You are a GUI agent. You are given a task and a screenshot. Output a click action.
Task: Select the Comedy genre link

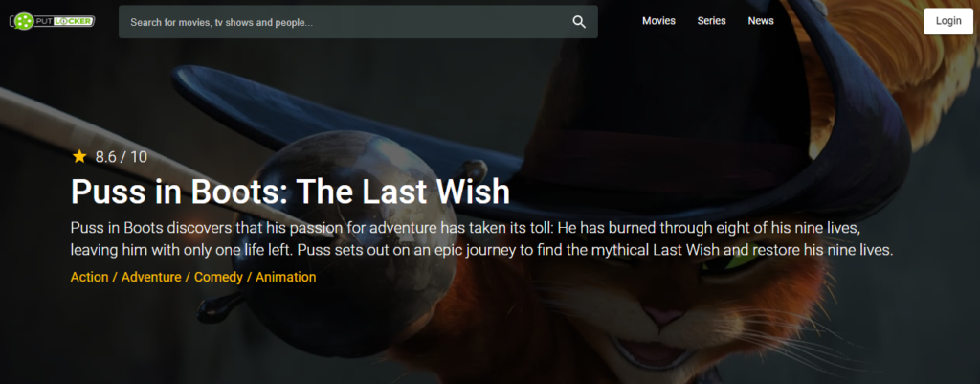(218, 277)
